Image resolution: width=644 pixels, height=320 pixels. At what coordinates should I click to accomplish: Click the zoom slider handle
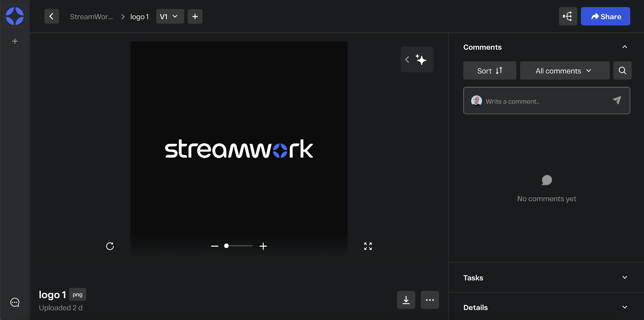point(227,246)
